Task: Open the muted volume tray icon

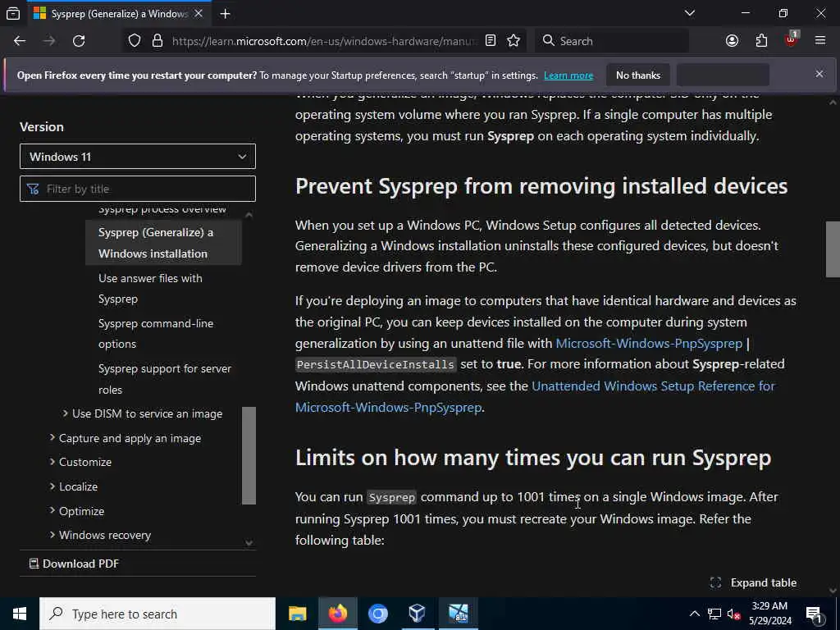Action: pyautogui.click(x=734, y=614)
